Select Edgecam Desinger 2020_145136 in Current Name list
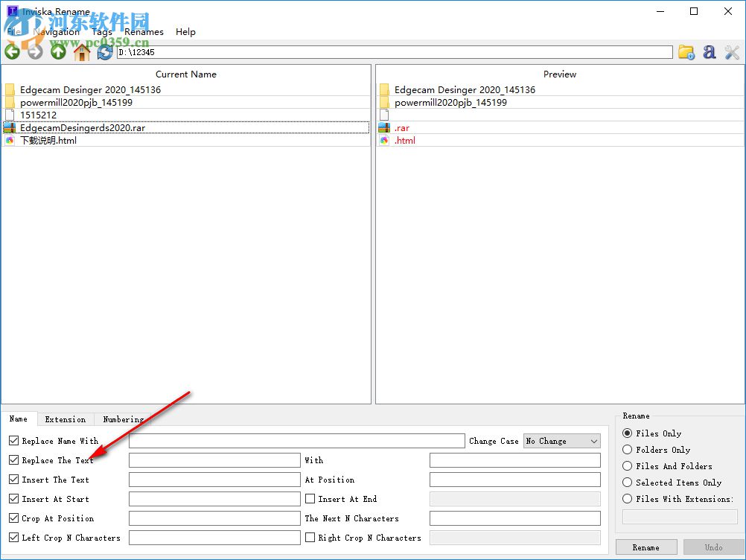The height and width of the screenshot is (560, 746). click(186, 89)
